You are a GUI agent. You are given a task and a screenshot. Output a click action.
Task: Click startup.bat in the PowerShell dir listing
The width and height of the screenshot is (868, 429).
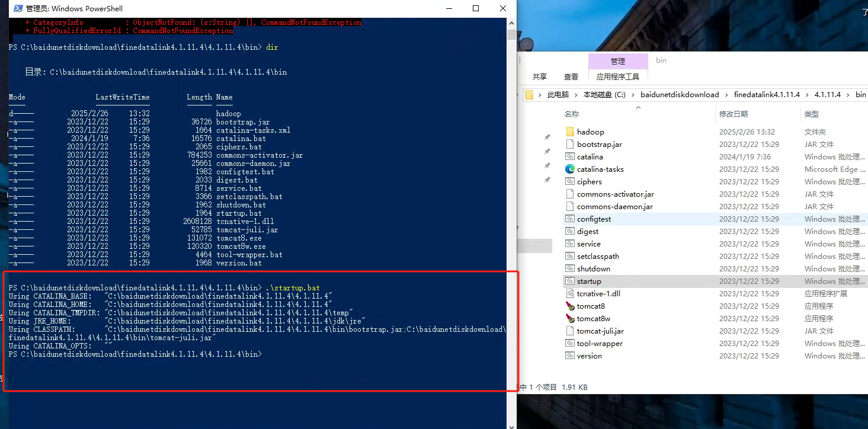(x=239, y=213)
